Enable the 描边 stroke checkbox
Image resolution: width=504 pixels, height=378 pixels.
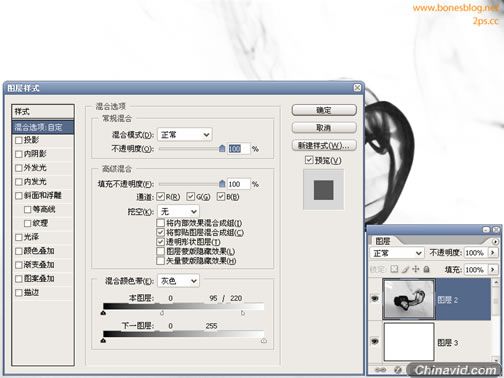click(19, 293)
